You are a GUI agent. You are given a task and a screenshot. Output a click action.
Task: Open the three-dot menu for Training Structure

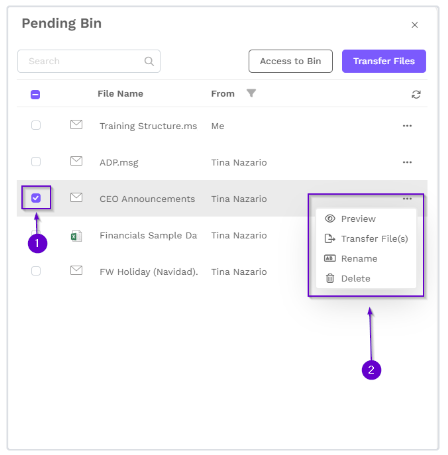(x=407, y=126)
